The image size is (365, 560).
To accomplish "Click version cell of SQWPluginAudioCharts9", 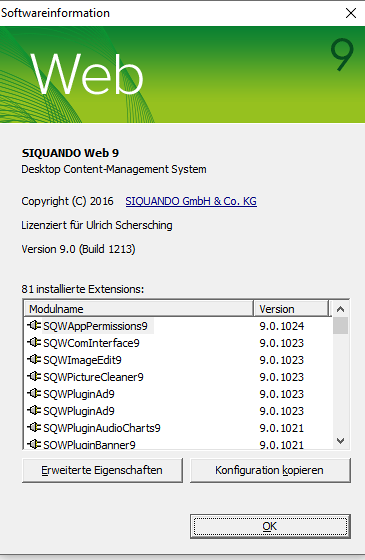I will [x=281, y=428].
